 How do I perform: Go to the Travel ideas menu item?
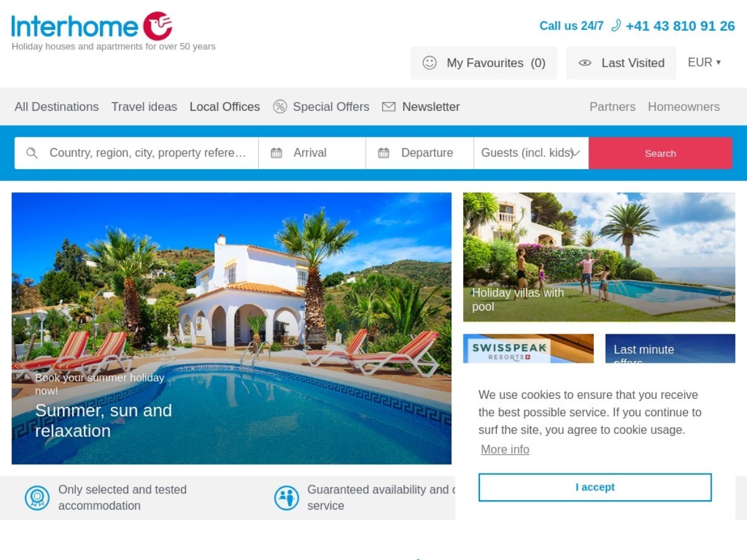[144, 106]
